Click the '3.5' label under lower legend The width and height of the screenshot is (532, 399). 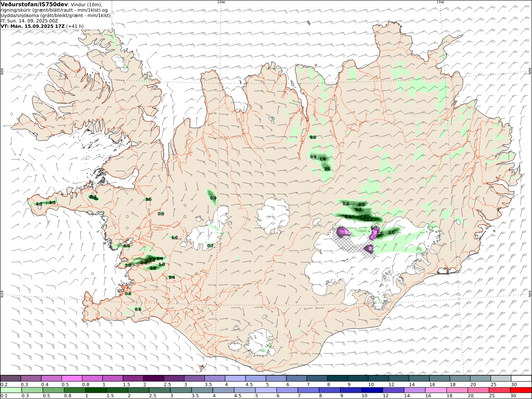pyautogui.click(x=195, y=396)
